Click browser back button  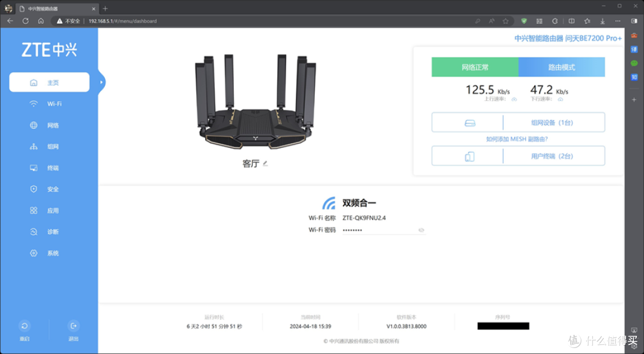(x=10, y=21)
